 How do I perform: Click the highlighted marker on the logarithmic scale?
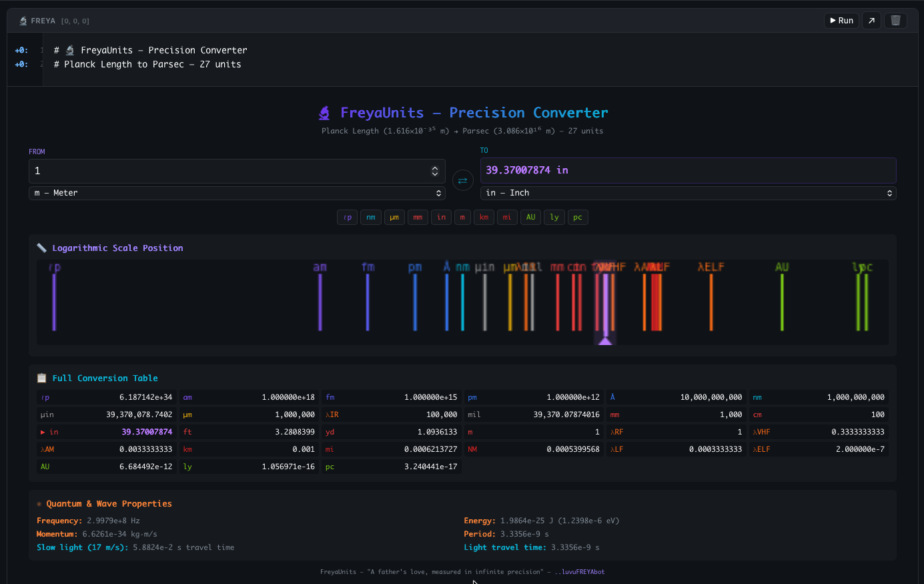click(x=604, y=300)
